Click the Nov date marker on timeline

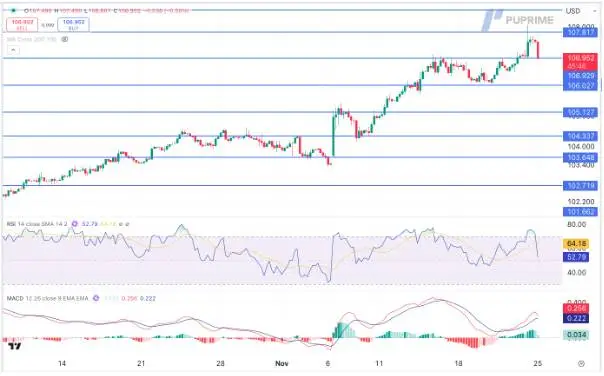[282, 363]
